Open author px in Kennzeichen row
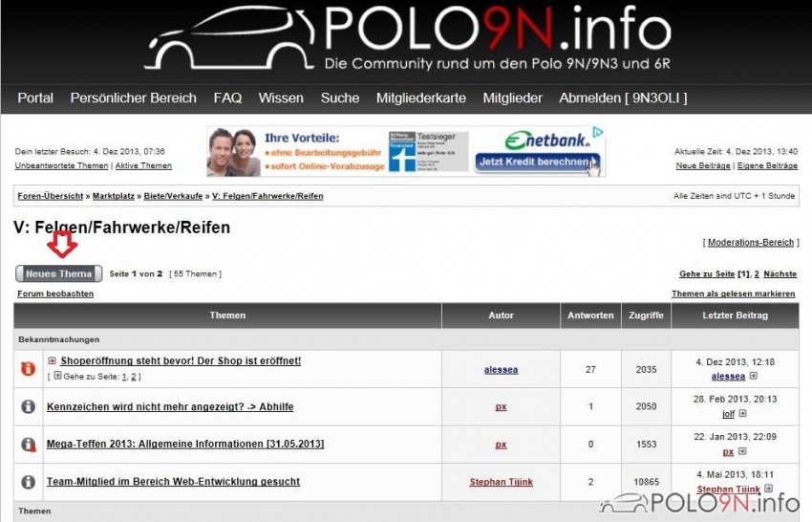The width and height of the screenshot is (812, 522). (501, 407)
